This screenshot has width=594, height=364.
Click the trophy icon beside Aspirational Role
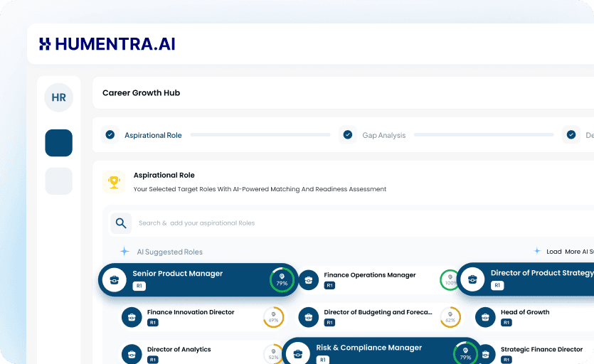tap(114, 182)
